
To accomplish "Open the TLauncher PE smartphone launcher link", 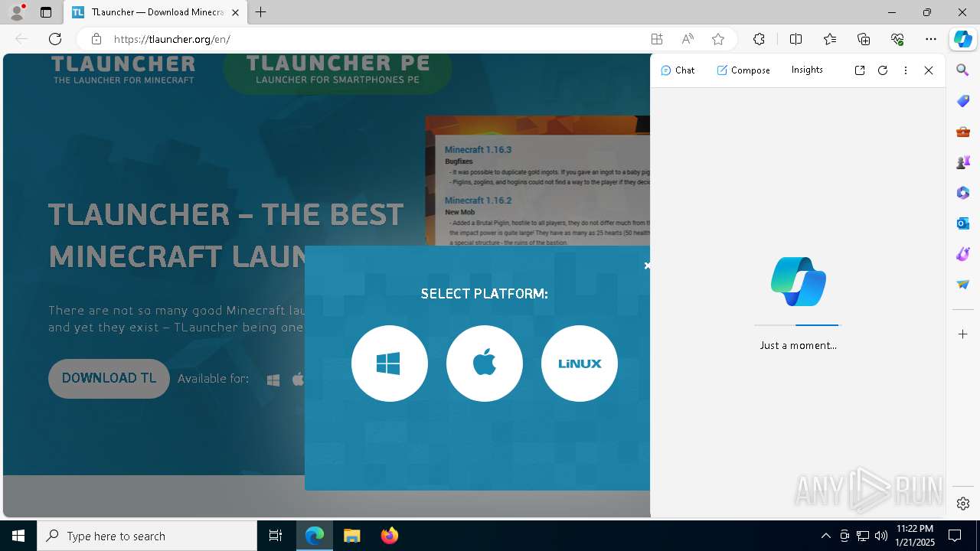I will (x=338, y=70).
